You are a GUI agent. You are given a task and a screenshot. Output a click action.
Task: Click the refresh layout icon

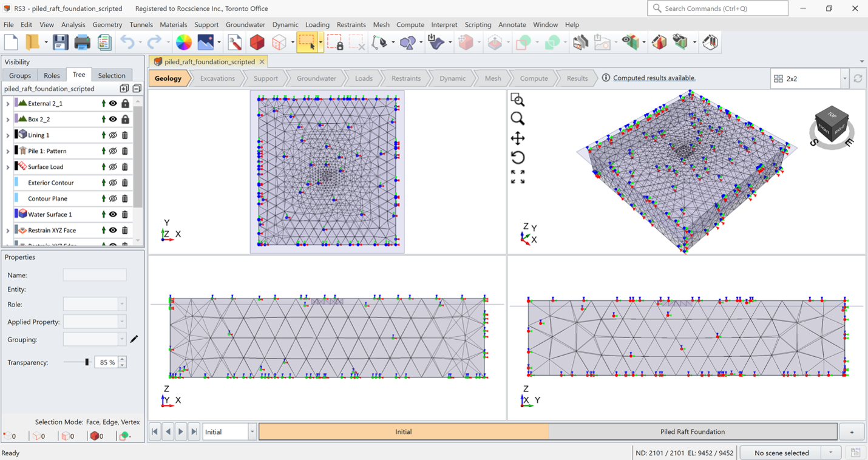click(x=858, y=78)
